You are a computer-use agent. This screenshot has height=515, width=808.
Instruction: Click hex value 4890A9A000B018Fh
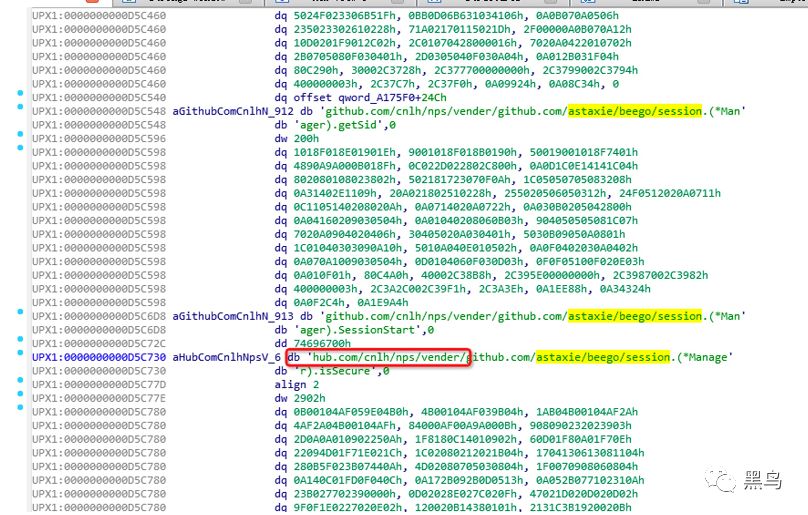(x=344, y=166)
